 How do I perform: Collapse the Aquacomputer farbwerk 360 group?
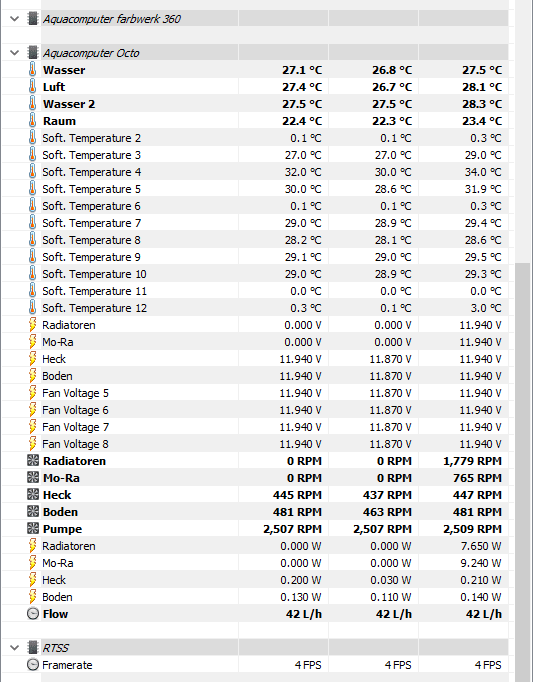coord(14,19)
